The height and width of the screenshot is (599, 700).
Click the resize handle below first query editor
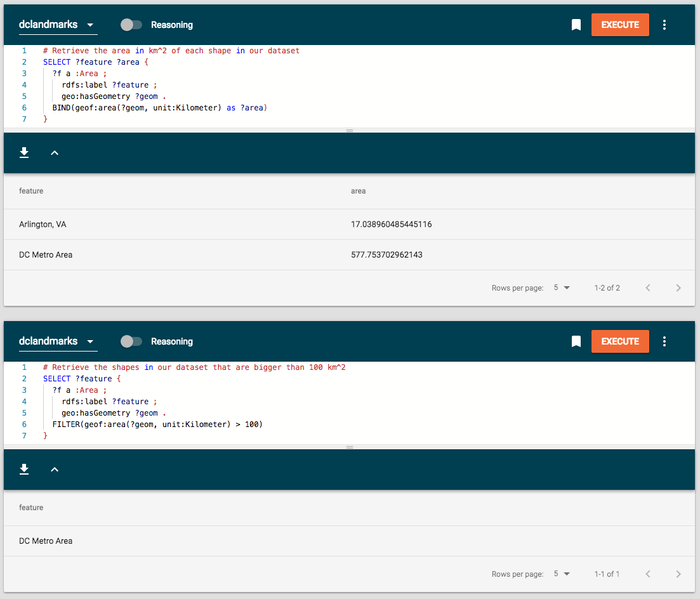click(x=350, y=131)
